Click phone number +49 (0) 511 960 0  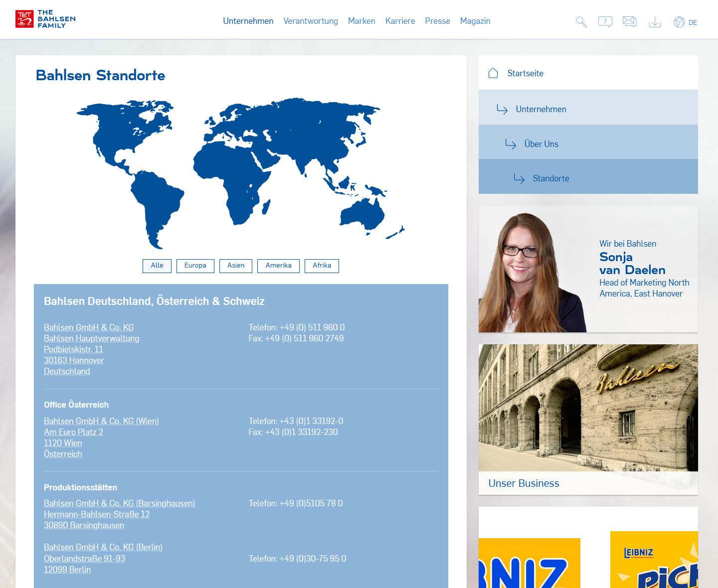tap(312, 327)
